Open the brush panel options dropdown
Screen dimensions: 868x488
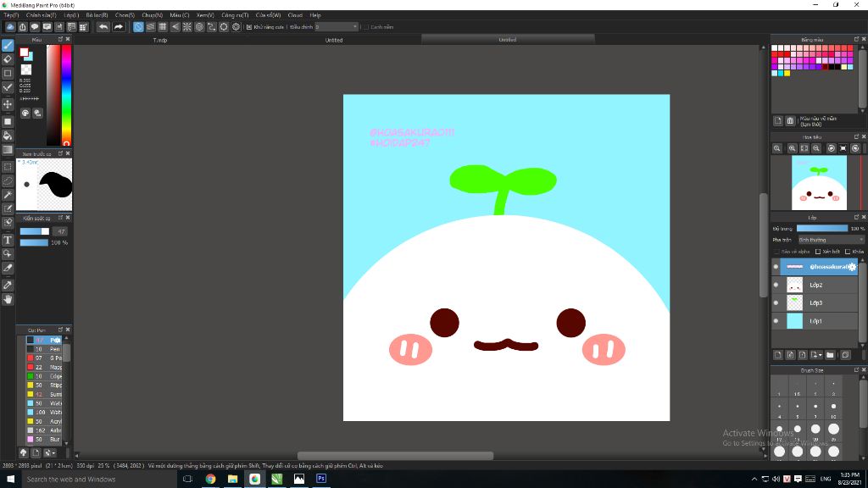(50, 452)
